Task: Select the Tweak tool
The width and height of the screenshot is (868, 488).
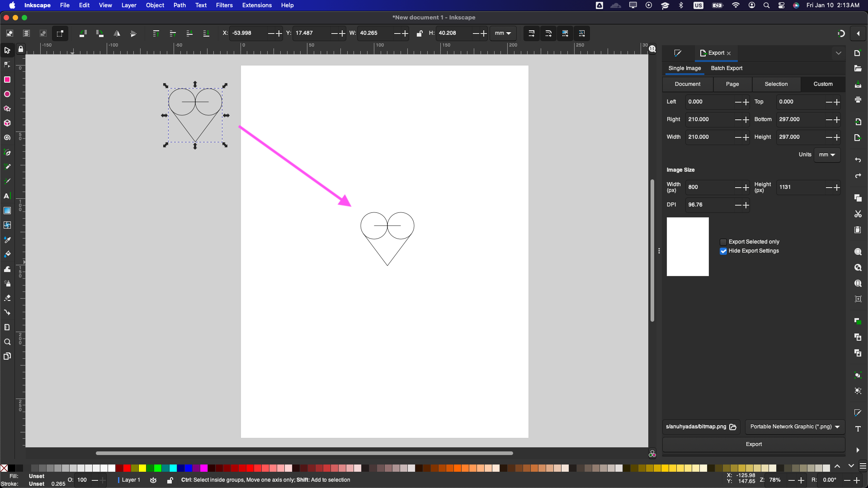Action: coord(7,269)
